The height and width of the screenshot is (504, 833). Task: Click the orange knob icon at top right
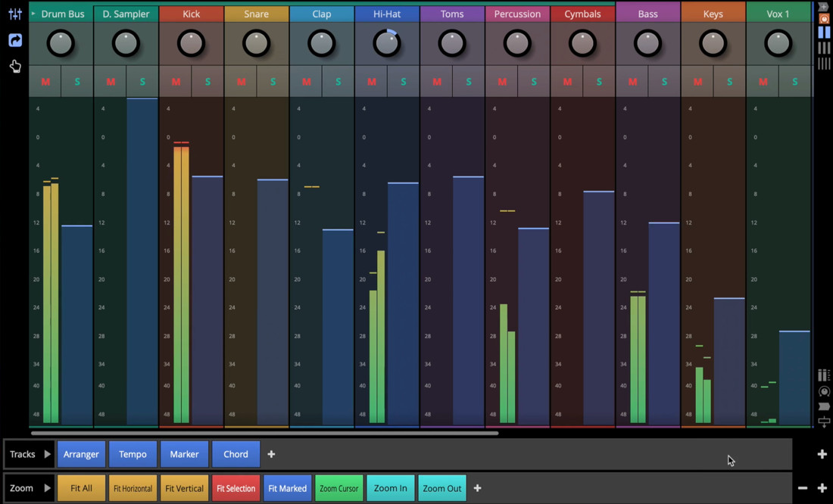pyautogui.click(x=824, y=18)
